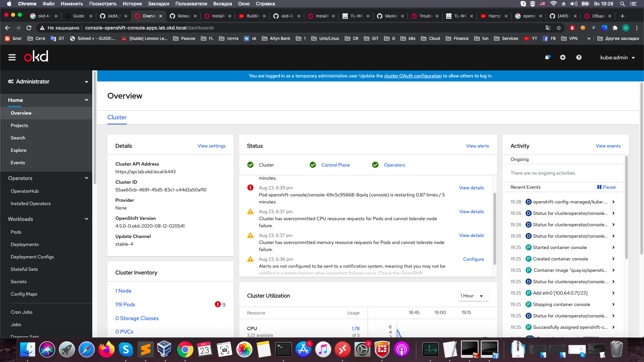Select Pods in the sidebar

[16, 232]
